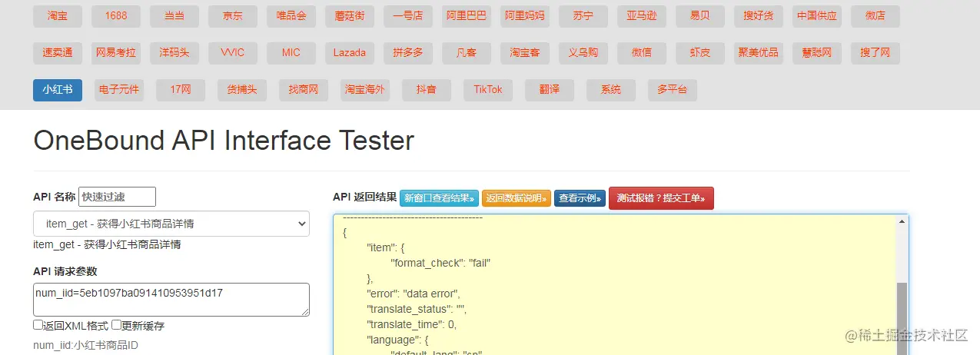The height and width of the screenshot is (355, 980).
Task: Open the 电子元件 tab
Action: click(119, 90)
